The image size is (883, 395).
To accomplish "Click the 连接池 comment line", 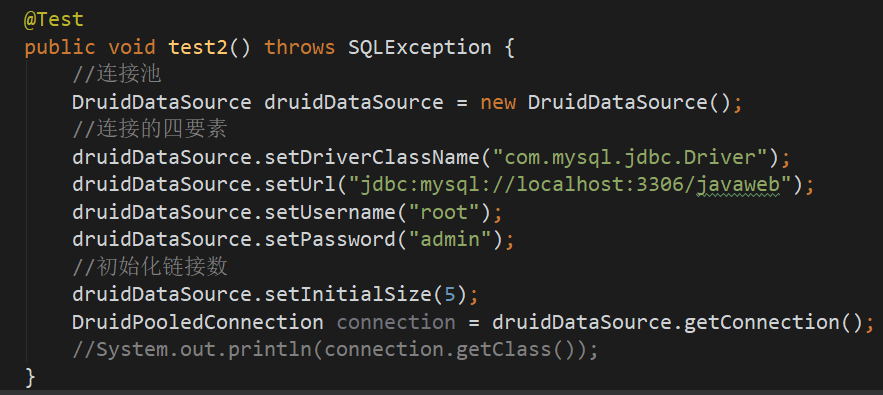I will pos(117,74).
